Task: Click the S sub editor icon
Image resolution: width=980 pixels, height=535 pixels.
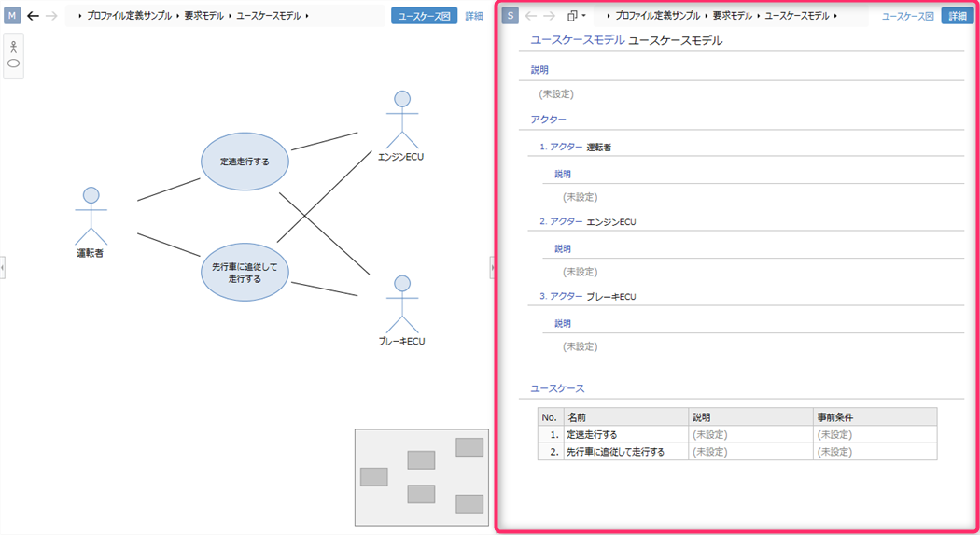Action: 511,16
